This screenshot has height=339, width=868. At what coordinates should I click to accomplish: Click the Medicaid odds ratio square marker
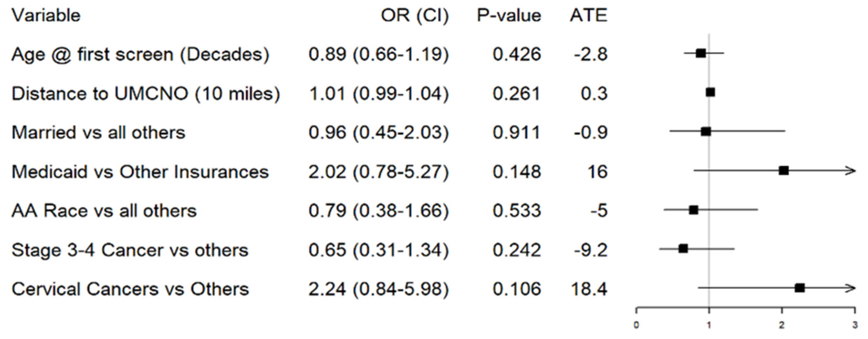[784, 170]
